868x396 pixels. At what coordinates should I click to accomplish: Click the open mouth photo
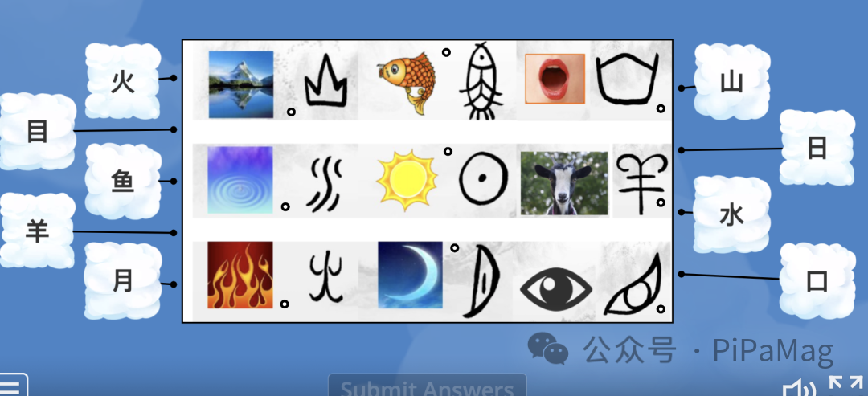coord(555,79)
